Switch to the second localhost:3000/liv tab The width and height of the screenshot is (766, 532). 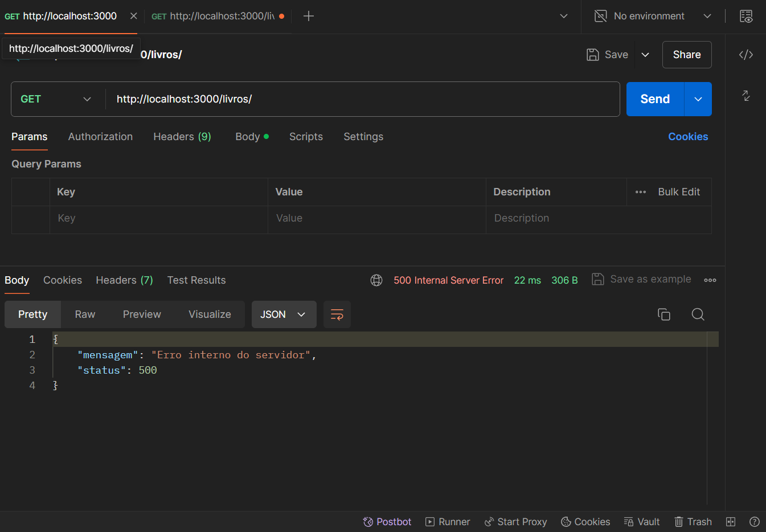(x=218, y=16)
